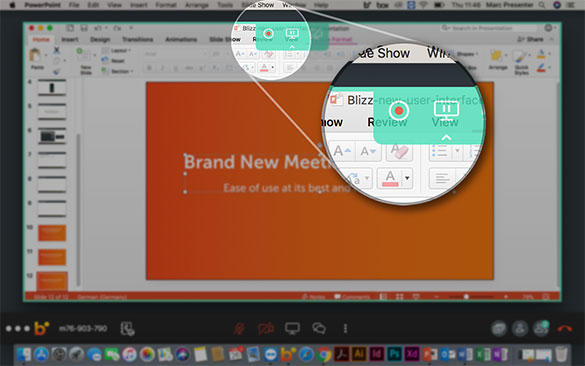Click the red hang-up phone icon
The image size is (585, 366).
565,328
